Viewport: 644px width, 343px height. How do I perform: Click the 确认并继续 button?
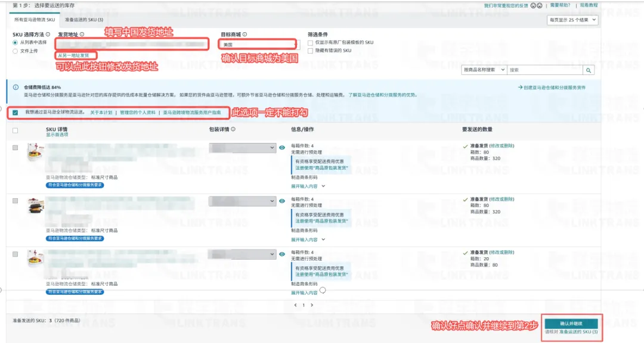click(571, 324)
